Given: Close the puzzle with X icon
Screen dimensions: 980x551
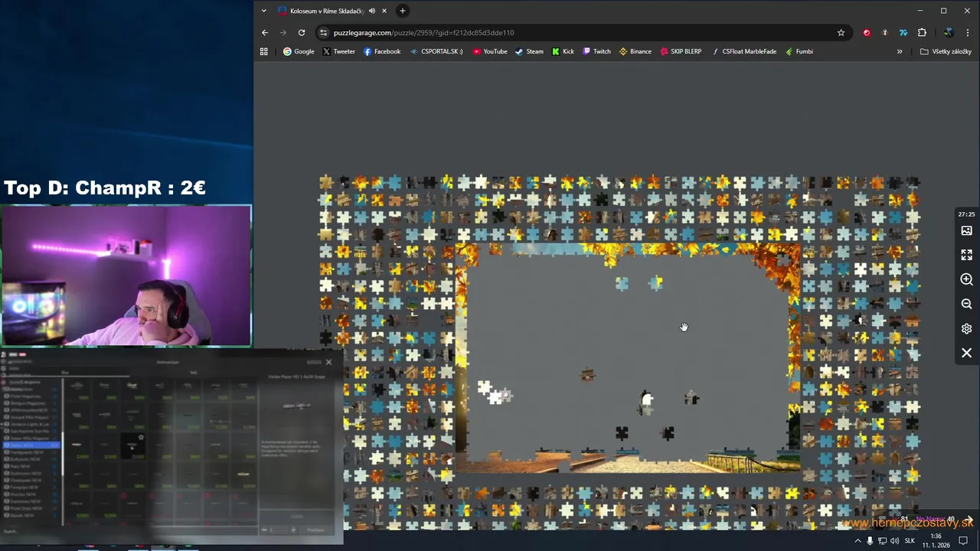Looking at the screenshot, I should click(966, 353).
